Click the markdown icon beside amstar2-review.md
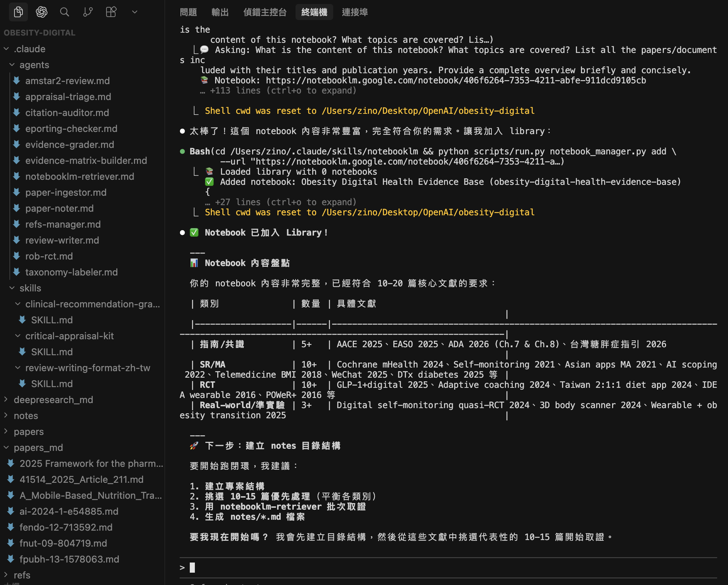Screen dimensions: 728x585 [x=17, y=80]
